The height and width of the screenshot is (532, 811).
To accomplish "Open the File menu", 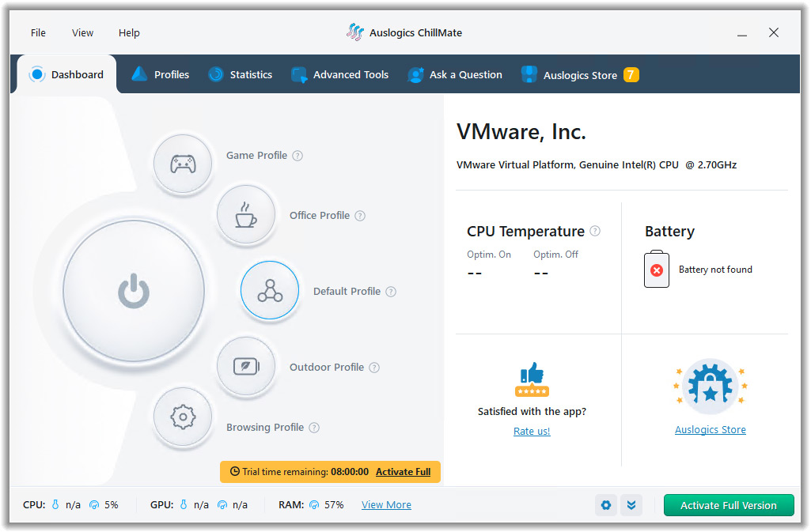I will tap(38, 32).
